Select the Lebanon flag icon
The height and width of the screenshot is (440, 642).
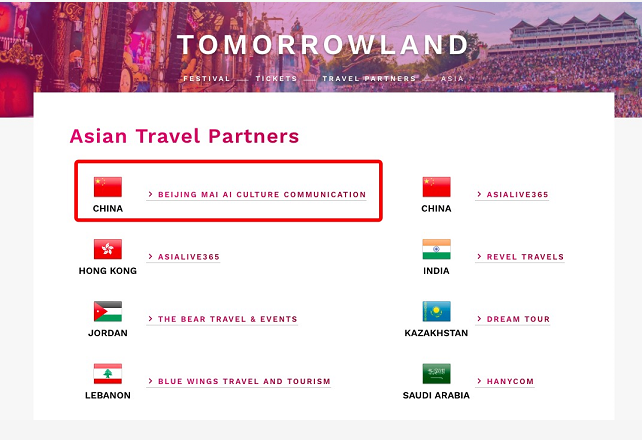click(x=108, y=374)
